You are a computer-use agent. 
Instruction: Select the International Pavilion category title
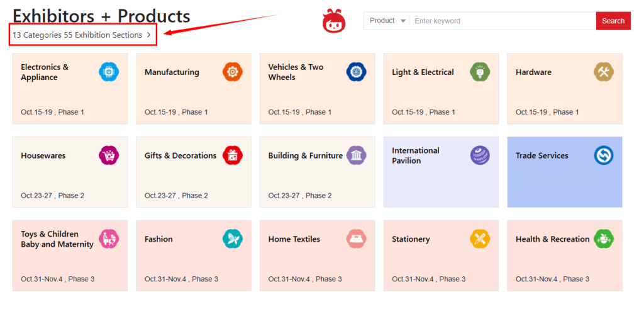click(x=415, y=155)
